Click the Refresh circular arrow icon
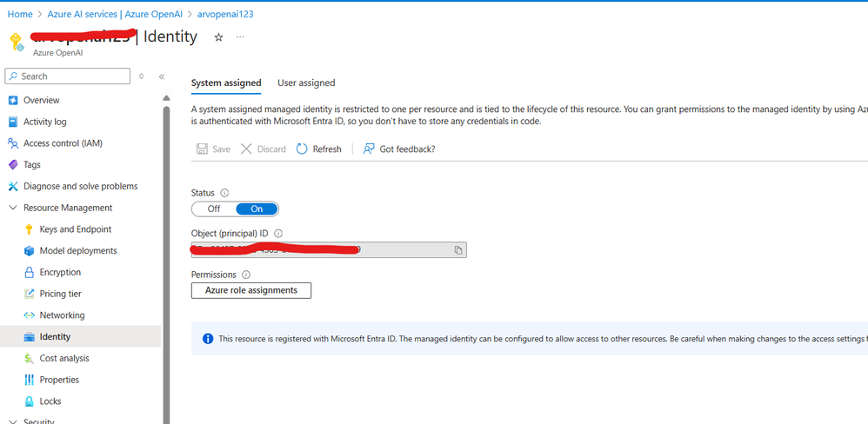The image size is (868, 424). point(302,149)
